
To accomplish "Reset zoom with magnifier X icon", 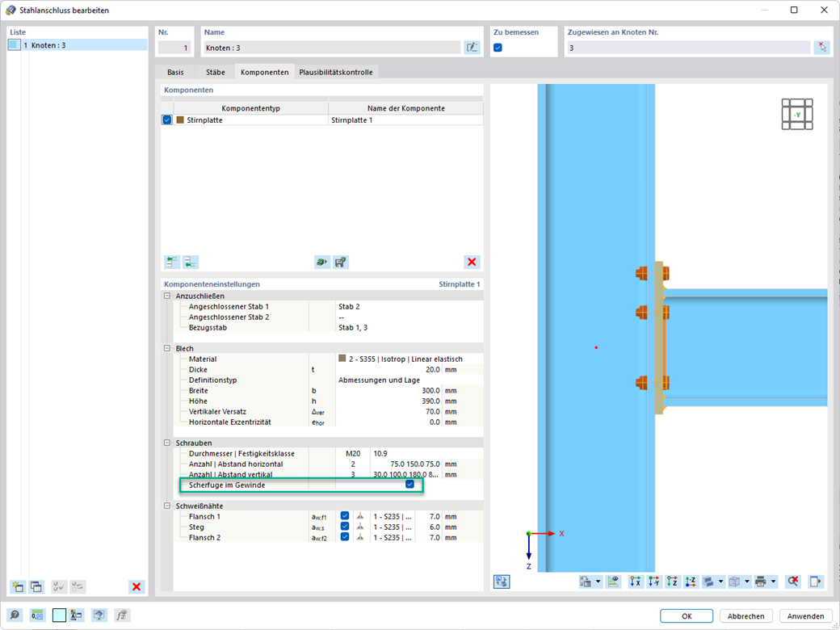I will (x=793, y=582).
